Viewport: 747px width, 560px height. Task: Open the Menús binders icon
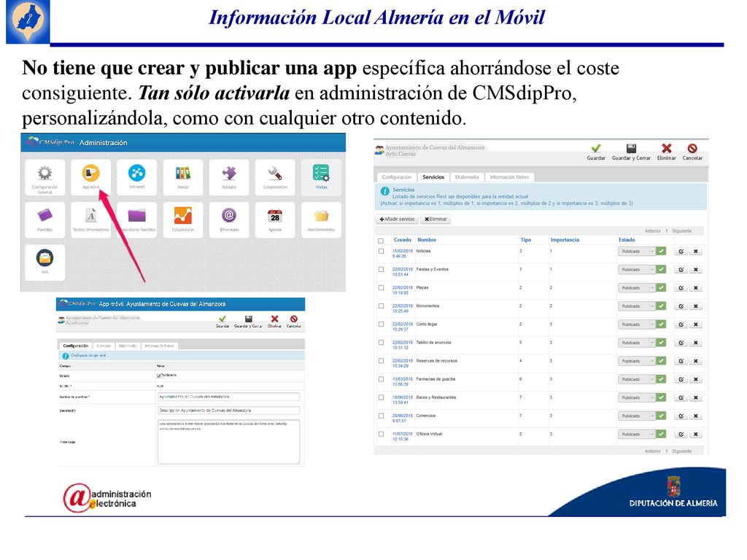pos(183,177)
